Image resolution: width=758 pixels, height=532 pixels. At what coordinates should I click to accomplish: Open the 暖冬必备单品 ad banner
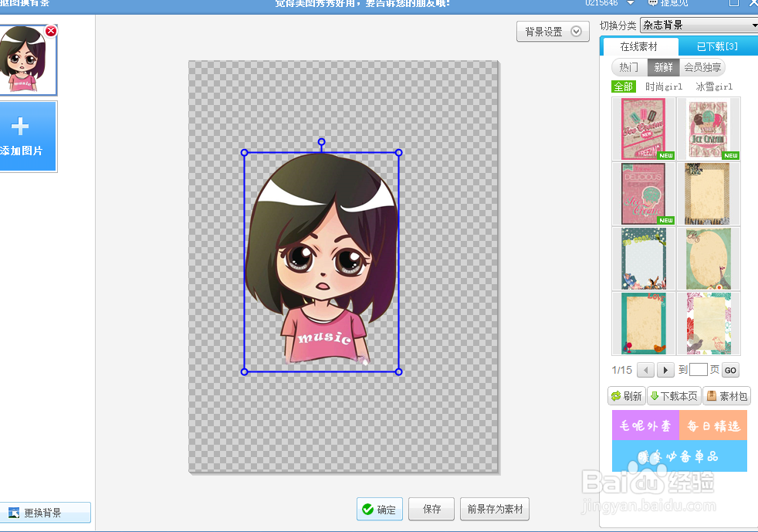[679, 456]
